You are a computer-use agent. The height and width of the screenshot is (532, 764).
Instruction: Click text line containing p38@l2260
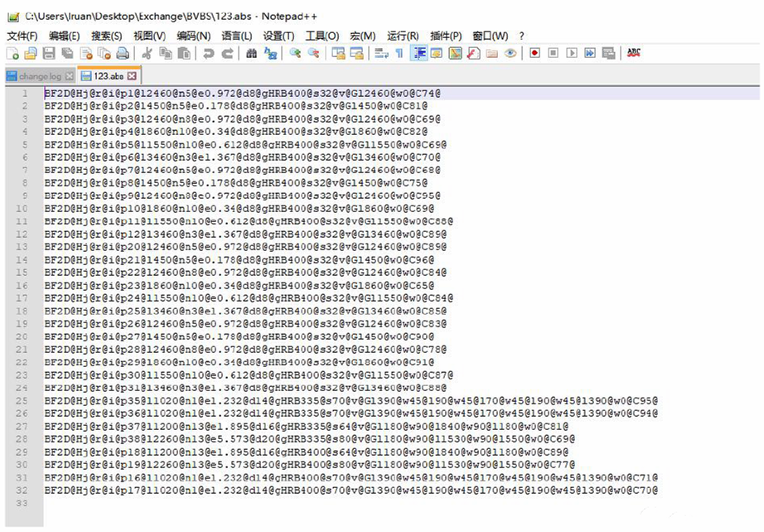point(310,439)
